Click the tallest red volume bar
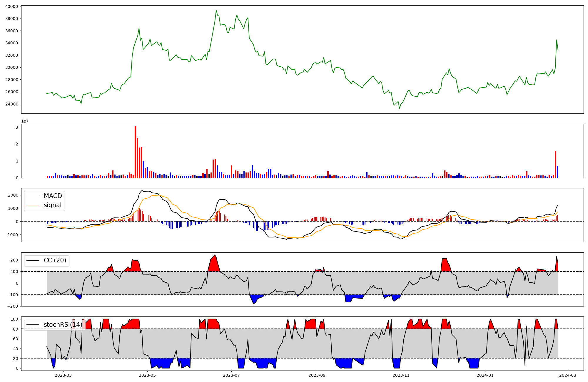 click(135, 152)
